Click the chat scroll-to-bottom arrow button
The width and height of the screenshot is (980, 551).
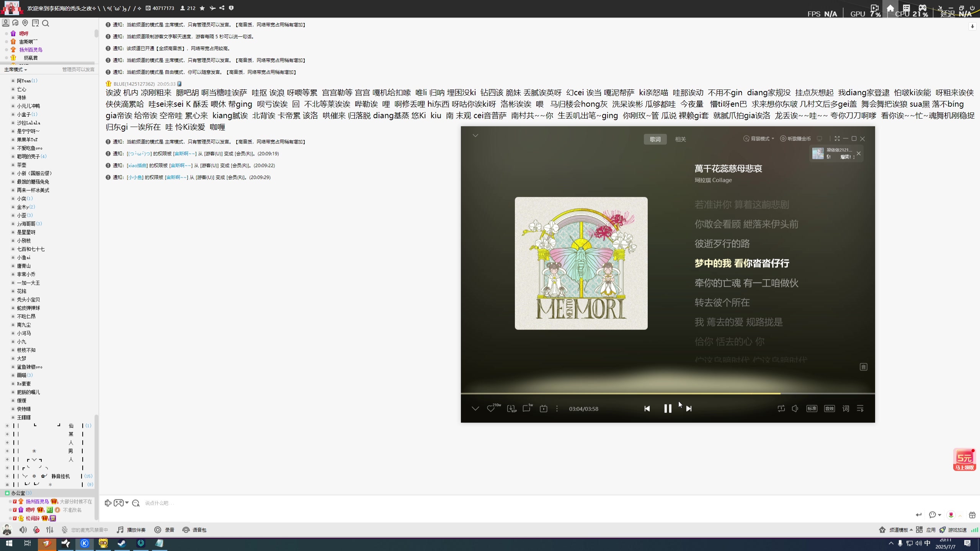972,26
